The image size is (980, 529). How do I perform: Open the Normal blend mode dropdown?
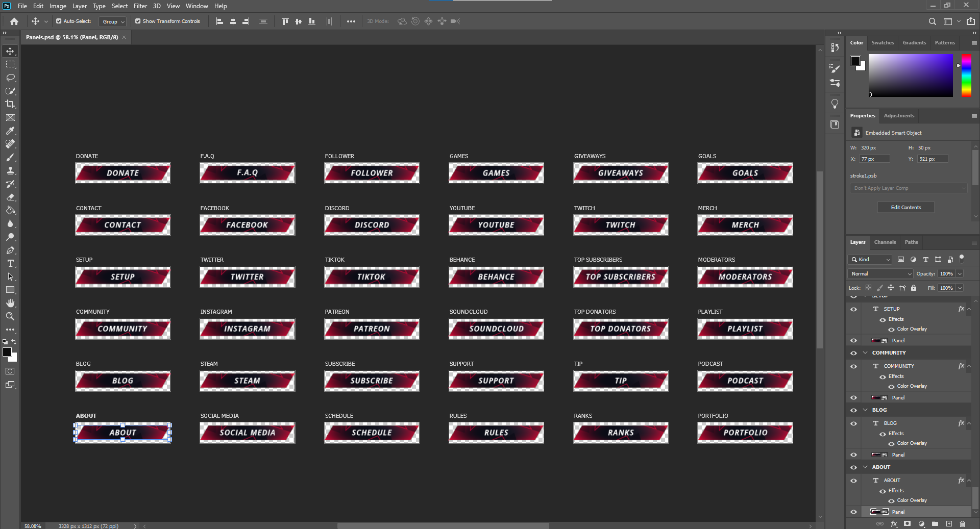pos(881,274)
